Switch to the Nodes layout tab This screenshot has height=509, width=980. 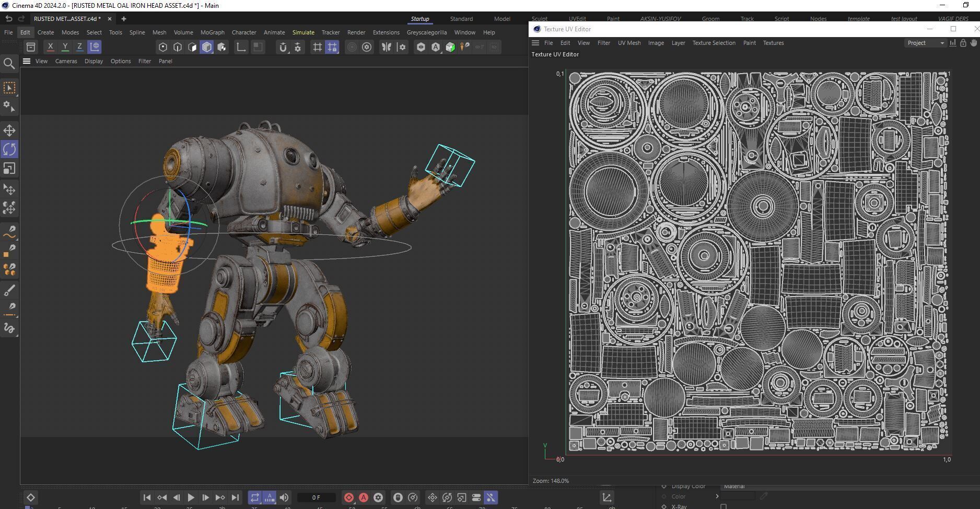point(818,19)
